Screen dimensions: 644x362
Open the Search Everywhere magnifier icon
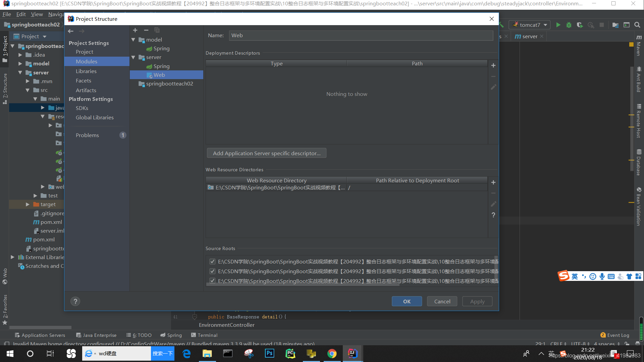point(637,25)
